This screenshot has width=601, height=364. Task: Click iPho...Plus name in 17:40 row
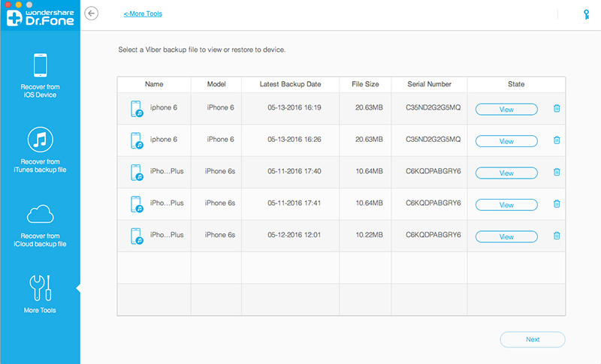[x=167, y=171]
